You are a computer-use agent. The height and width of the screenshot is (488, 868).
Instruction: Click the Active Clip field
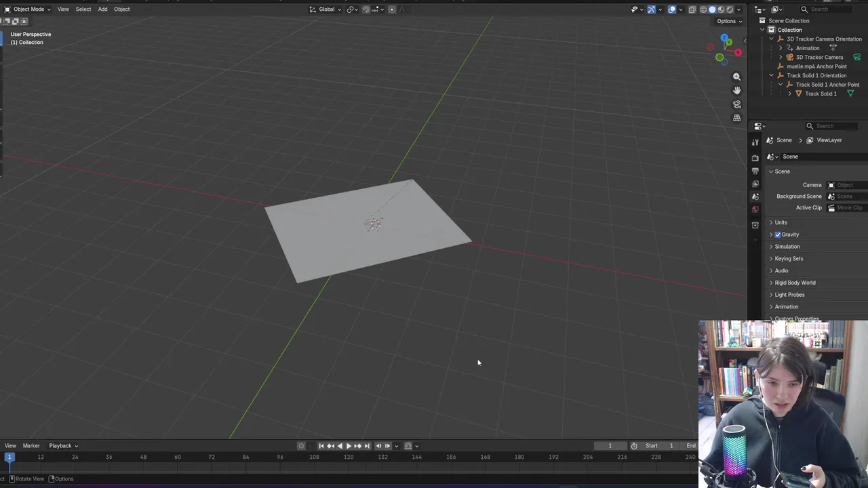click(x=847, y=208)
